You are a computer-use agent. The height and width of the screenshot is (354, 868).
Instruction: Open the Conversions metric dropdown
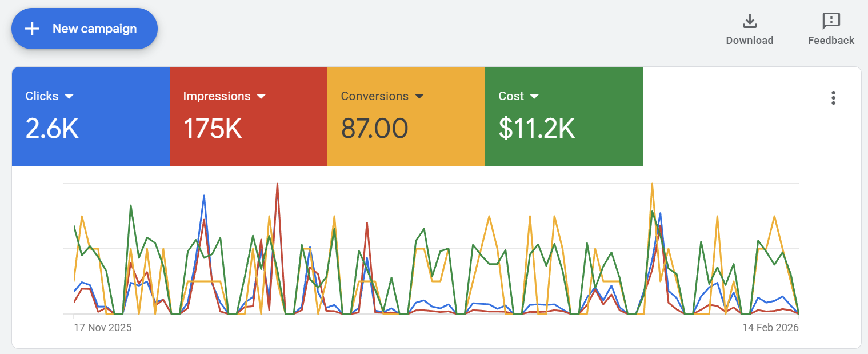point(420,96)
